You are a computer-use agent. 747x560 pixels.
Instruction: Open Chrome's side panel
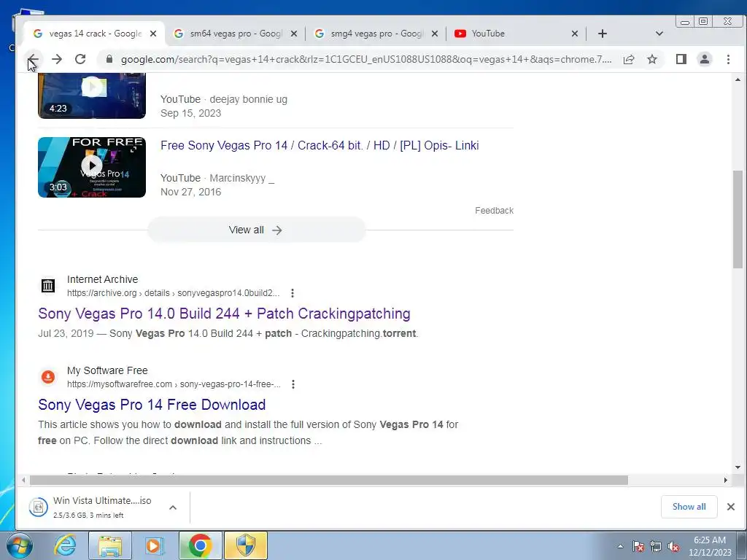tap(681, 59)
